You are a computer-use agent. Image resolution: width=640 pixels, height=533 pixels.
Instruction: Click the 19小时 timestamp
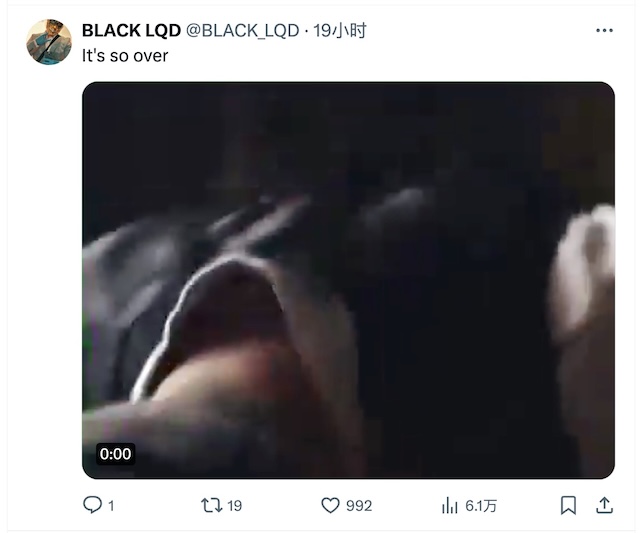pos(340,31)
